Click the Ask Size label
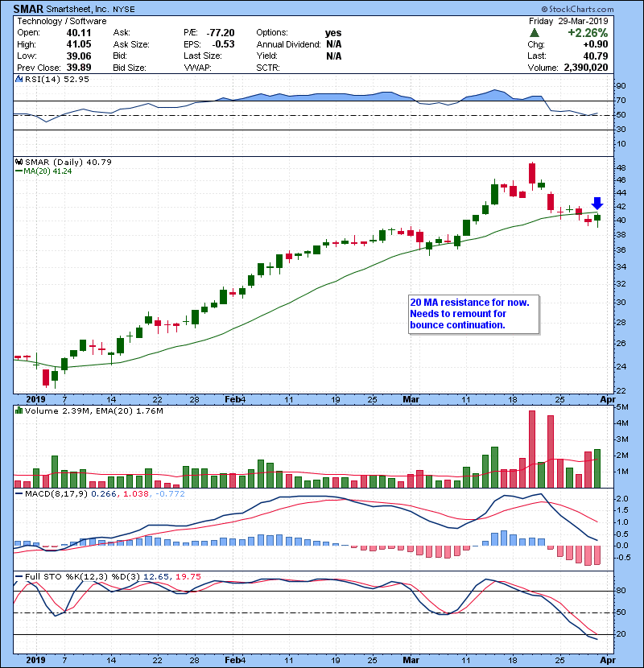Image resolution: width=644 pixels, height=668 pixels. (x=131, y=44)
